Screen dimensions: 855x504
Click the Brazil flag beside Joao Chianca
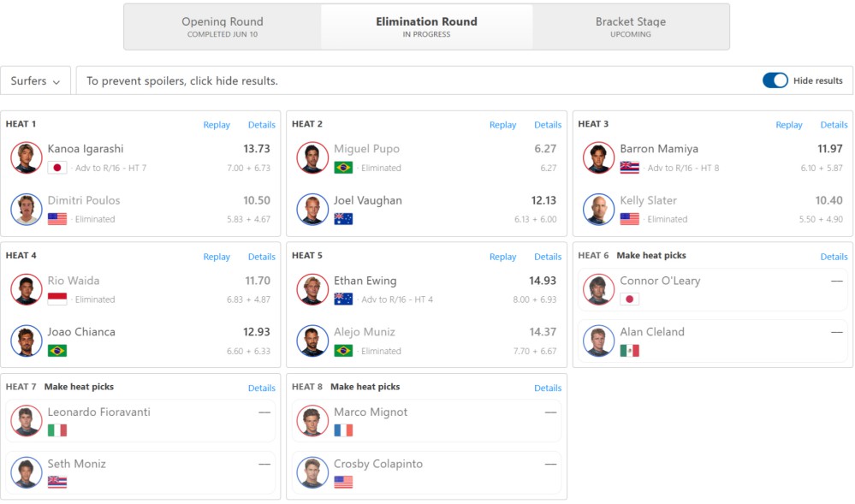tap(57, 351)
